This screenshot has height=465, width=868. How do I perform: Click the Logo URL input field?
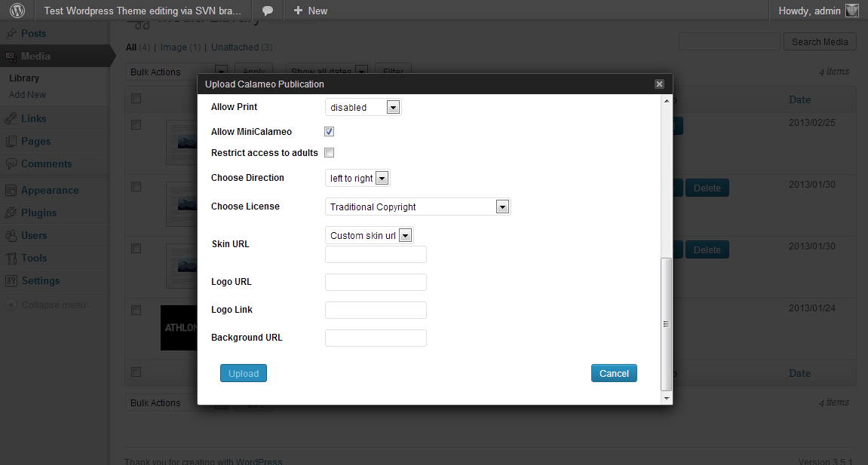[x=376, y=282]
